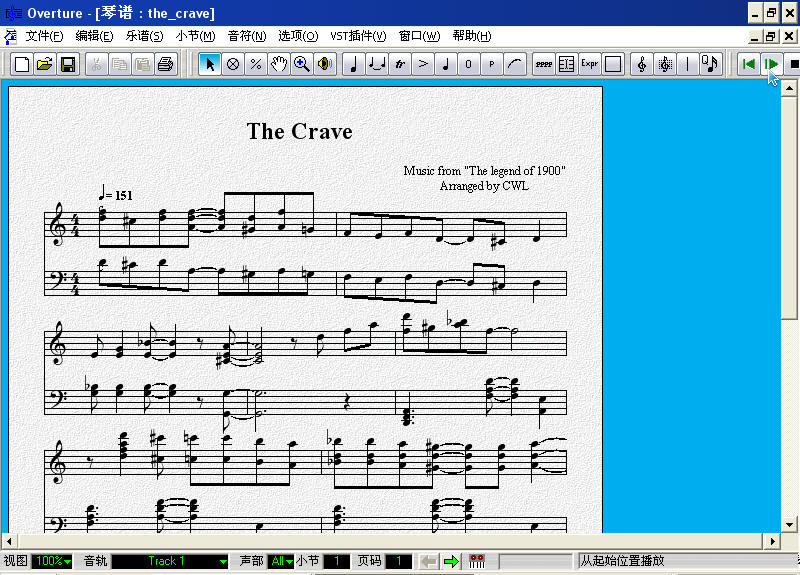Open the 窗口(W) Window menu

click(419, 36)
